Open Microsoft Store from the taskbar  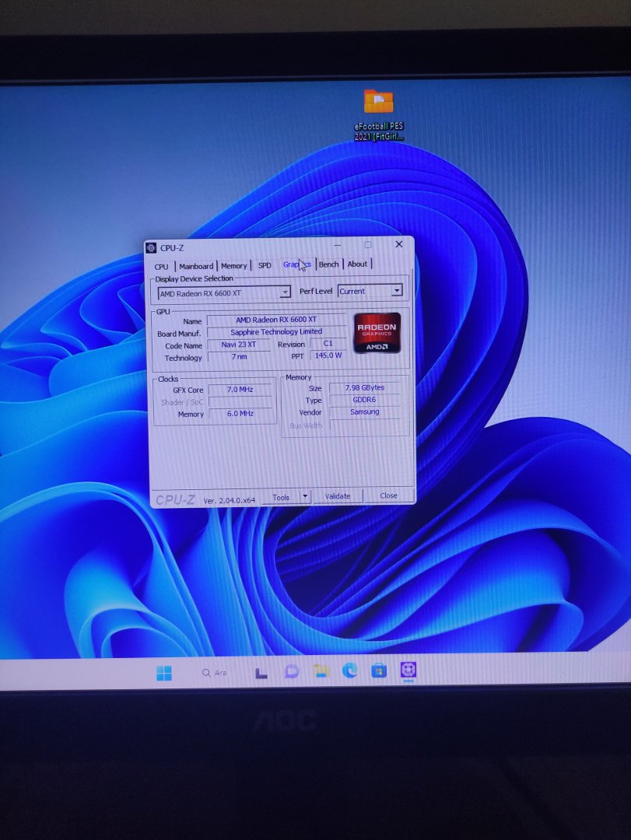tap(378, 670)
